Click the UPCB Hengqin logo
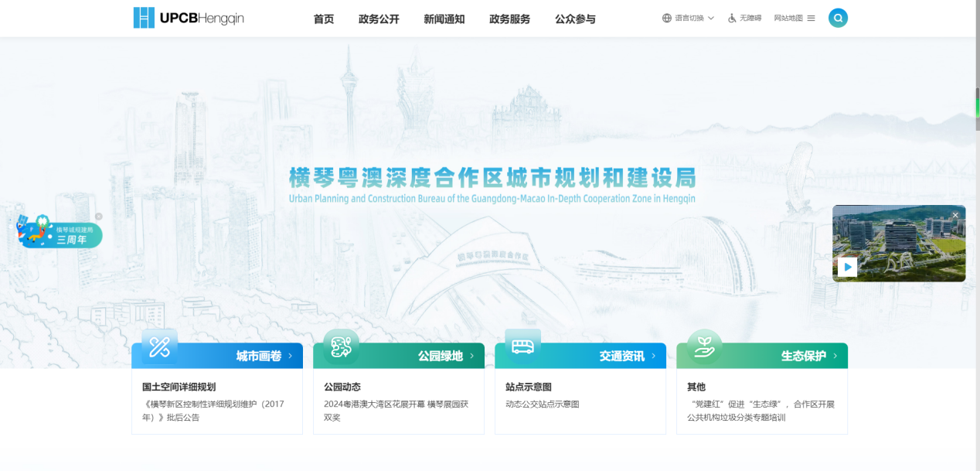Image resolution: width=980 pixels, height=471 pixels. (189, 18)
